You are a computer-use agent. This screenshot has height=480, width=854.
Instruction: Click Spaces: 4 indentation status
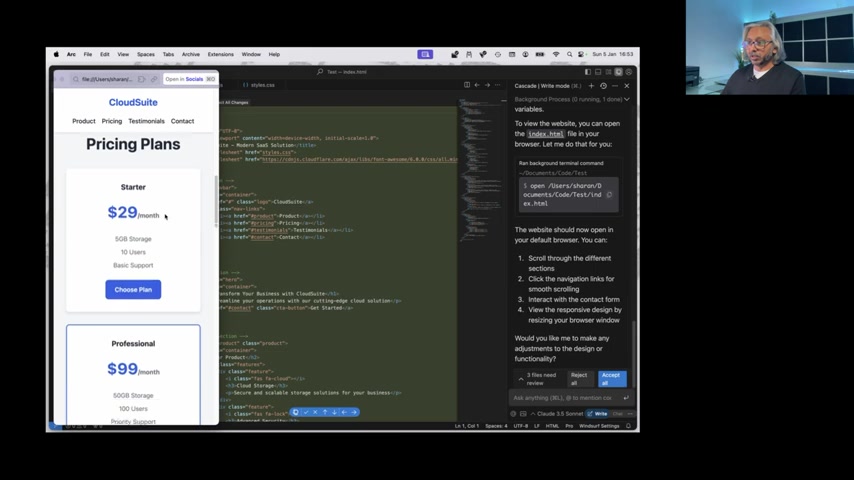coord(496,426)
